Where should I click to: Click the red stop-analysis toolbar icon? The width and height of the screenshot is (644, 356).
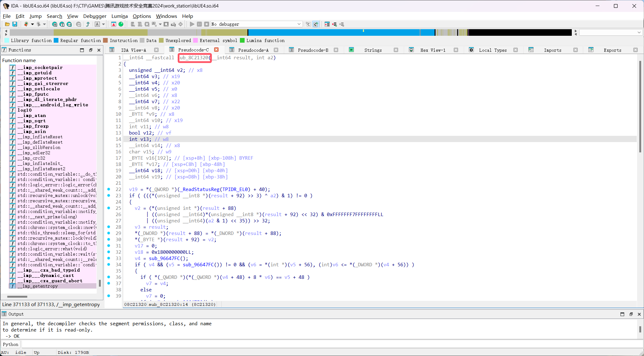point(114,24)
